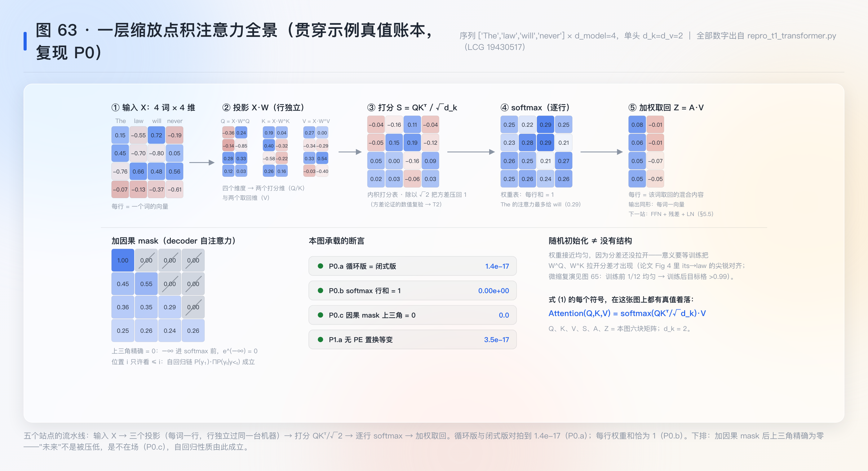Click the 'law' column label above matrix X

(x=139, y=121)
